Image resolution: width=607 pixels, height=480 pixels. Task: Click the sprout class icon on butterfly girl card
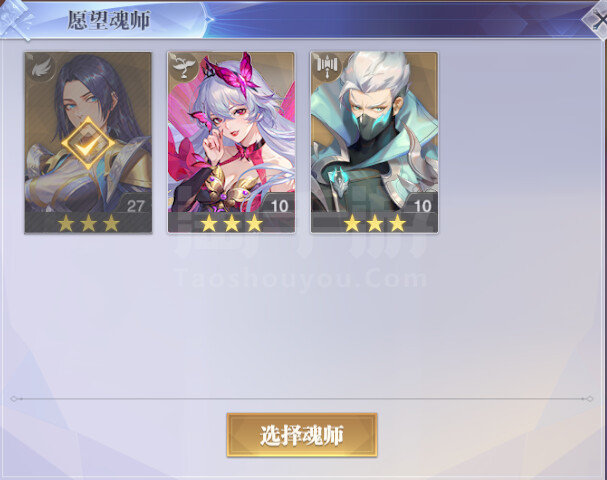tap(183, 66)
